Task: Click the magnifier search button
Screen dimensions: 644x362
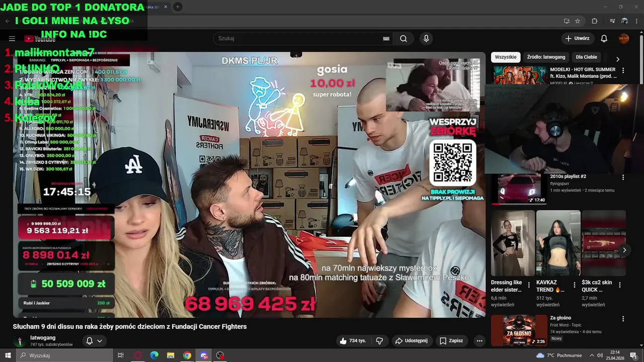Action: [x=404, y=39]
